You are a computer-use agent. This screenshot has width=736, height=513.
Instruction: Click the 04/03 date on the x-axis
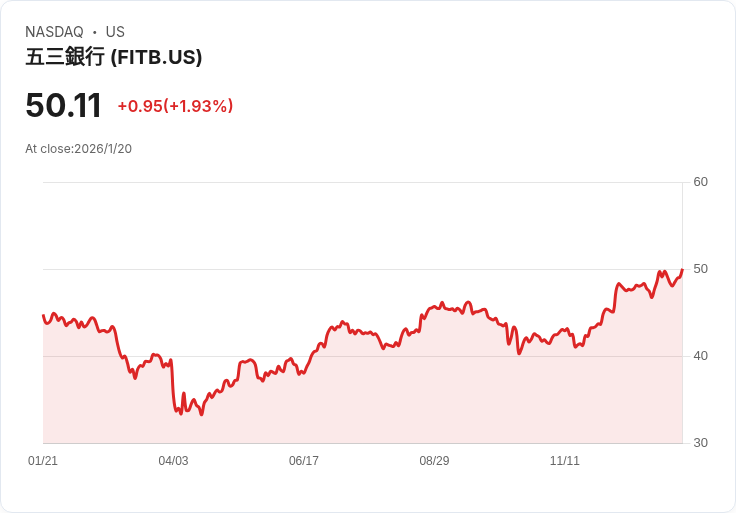pyautogui.click(x=173, y=460)
